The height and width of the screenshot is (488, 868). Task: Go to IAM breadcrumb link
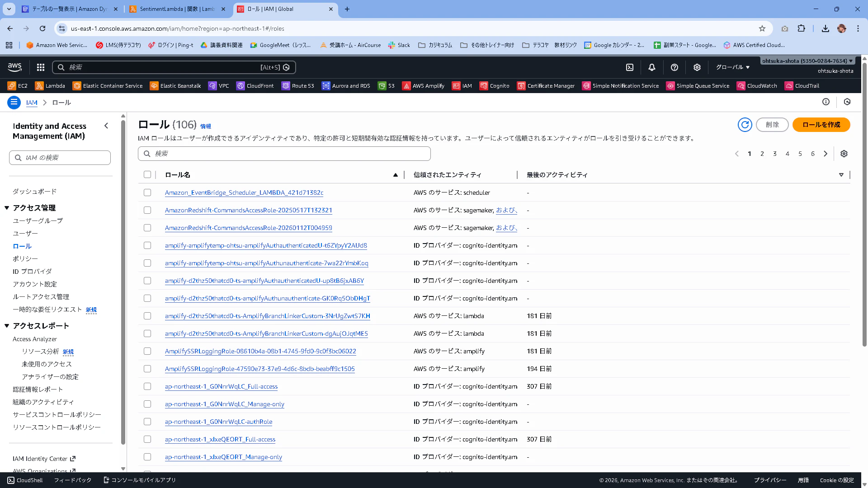32,103
